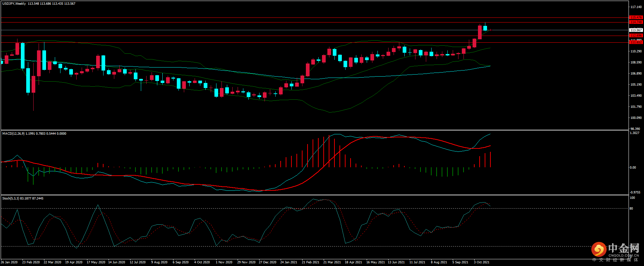The width and height of the screenshot is (644, 266).
Task: Click the Stochastic 80 level axis label
Action: coord(631,209)
